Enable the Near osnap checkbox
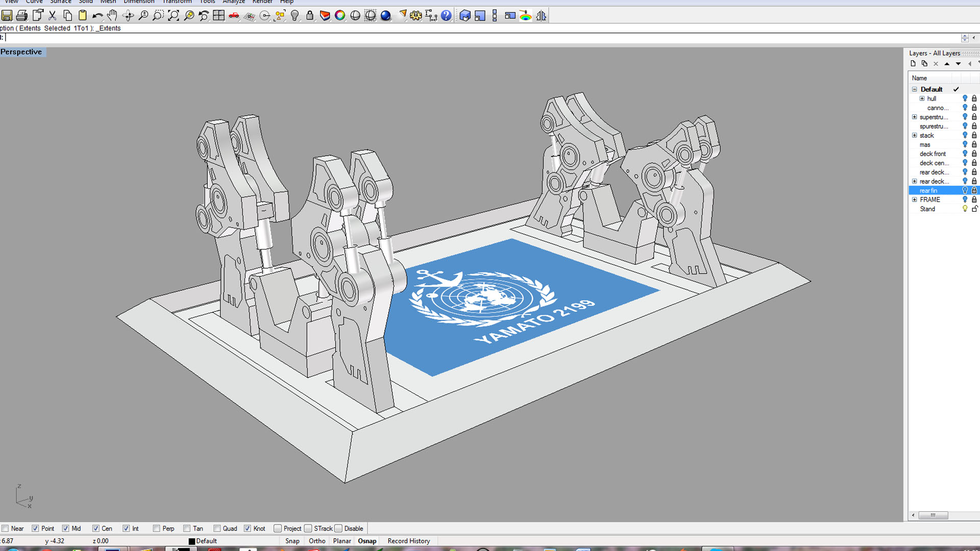This screenshot has height=551, width=980. click(5, 529)
